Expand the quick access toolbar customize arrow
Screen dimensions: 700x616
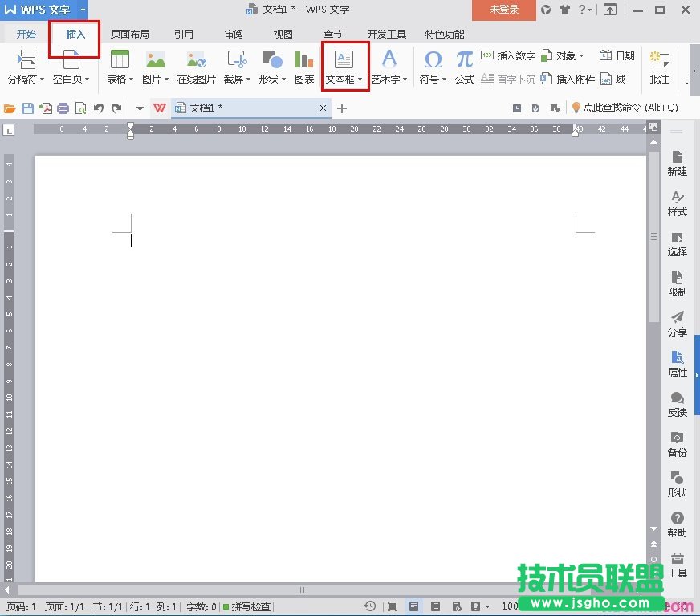pos(140,108)
